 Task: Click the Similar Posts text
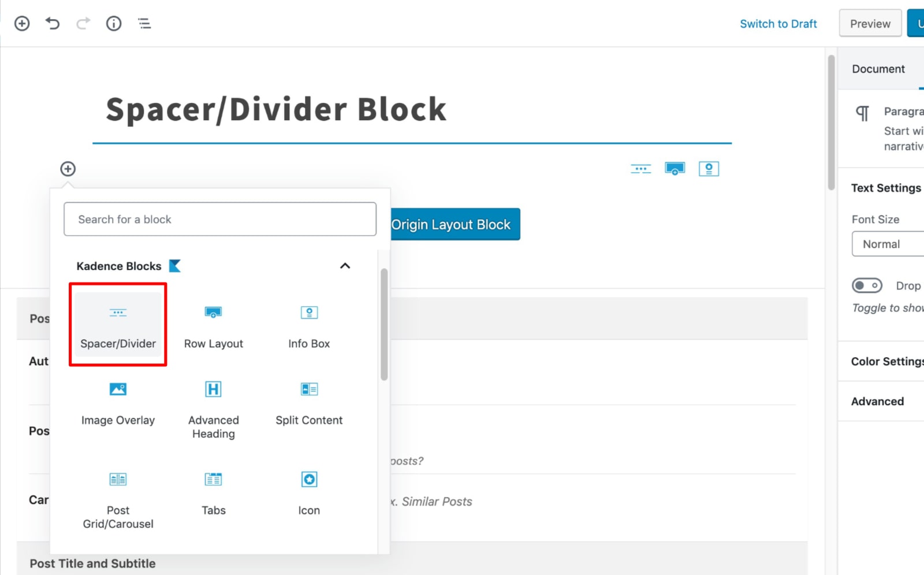coord(437,502)
